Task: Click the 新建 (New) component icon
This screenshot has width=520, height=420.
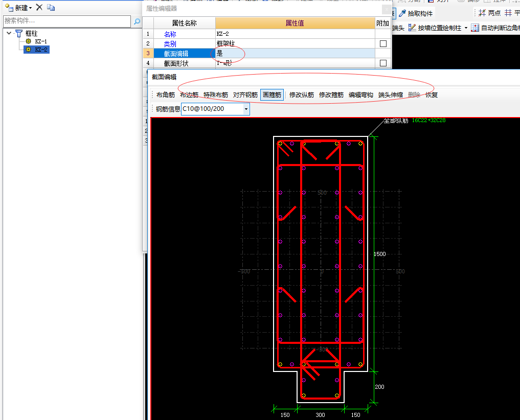Action: (9, 7)
